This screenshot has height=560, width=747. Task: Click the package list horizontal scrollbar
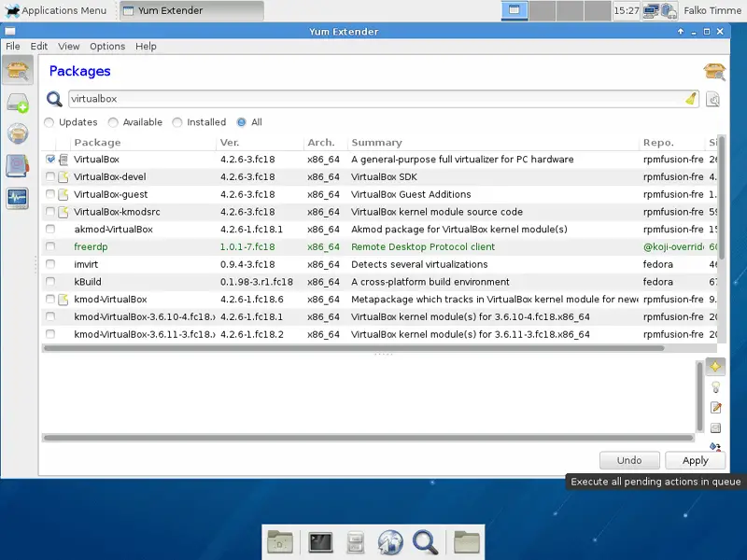(354, 348)
